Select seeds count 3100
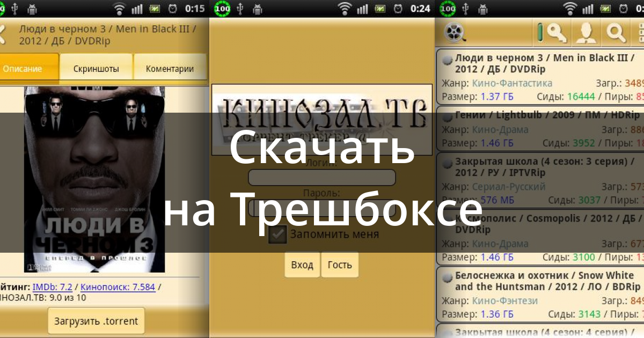The width and height of the screenshot is (644, 338). click(x=583, y=257)
